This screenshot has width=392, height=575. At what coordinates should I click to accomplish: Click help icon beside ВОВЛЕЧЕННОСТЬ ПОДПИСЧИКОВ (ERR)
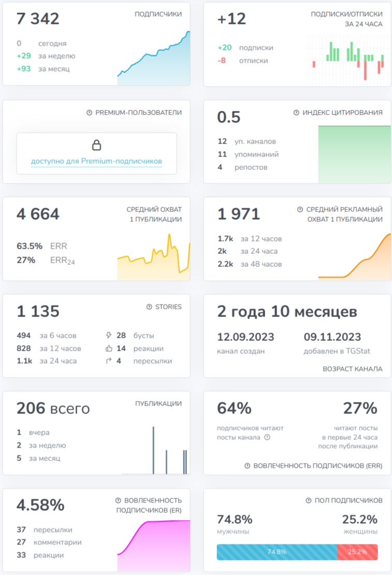pos(248,466)
